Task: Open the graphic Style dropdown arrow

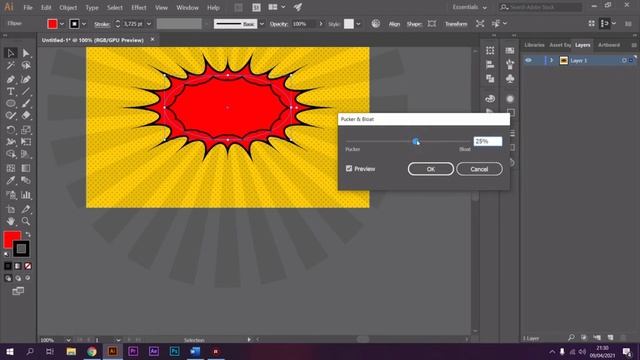Action: [x=358, y=24]
